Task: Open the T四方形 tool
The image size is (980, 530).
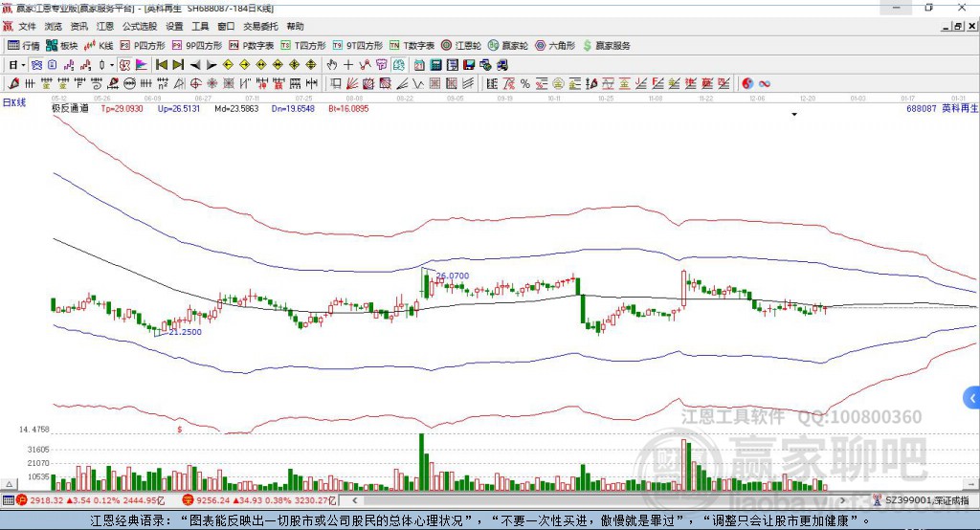Action: [303, 46]
